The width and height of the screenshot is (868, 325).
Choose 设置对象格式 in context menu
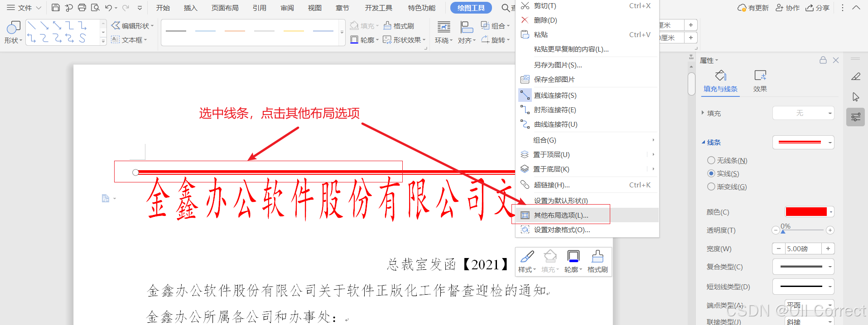587,229
